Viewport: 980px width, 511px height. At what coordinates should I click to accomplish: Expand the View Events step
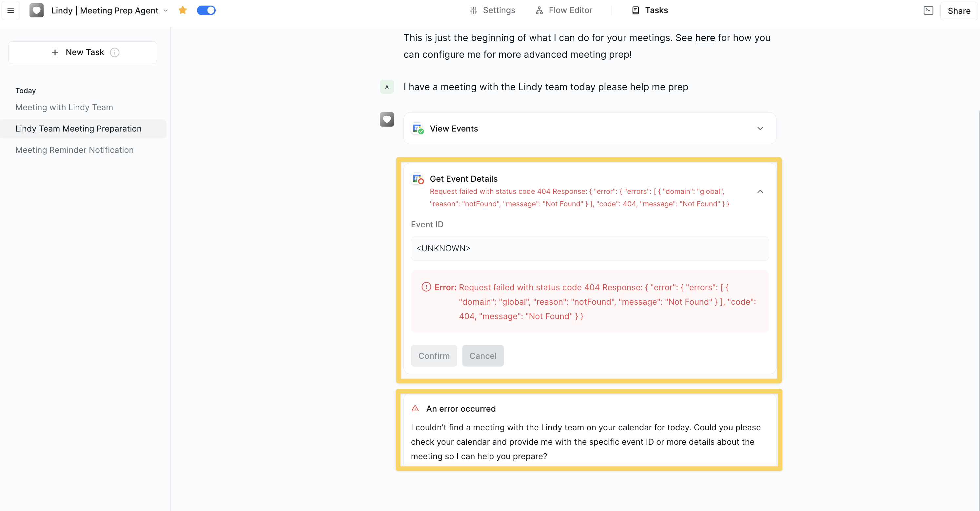pyautogui.click(x=760, y=129)
